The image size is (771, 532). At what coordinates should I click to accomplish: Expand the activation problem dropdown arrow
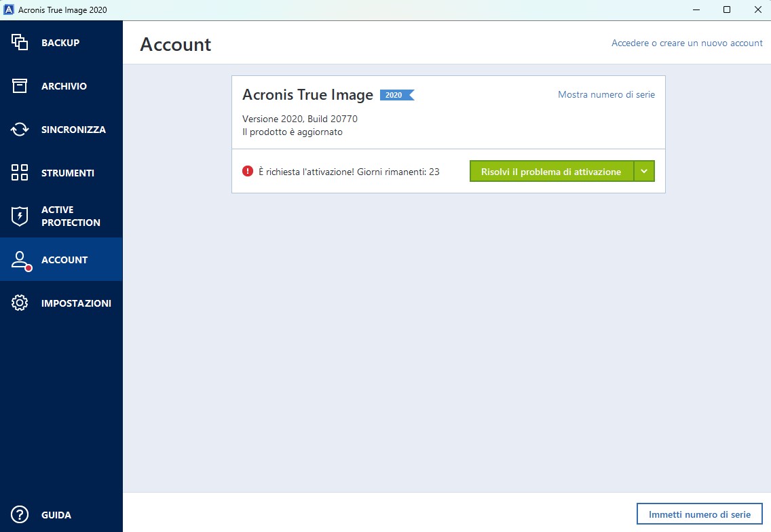[x=644, y=171]
